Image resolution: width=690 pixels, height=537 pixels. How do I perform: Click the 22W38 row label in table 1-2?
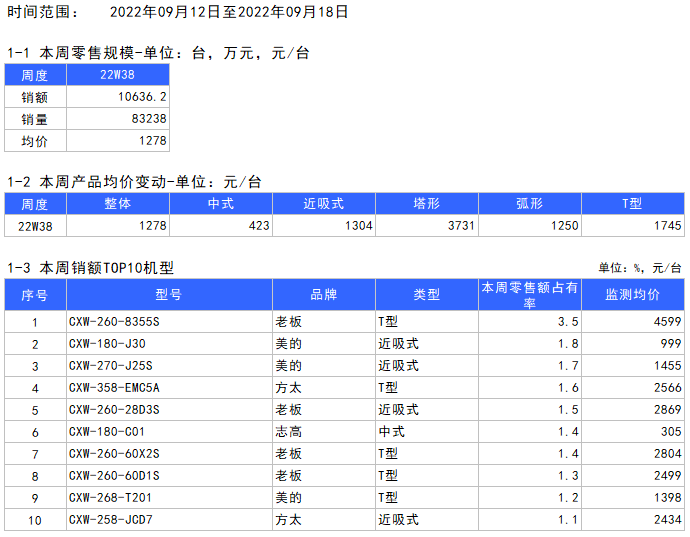[x=35, y=226]
